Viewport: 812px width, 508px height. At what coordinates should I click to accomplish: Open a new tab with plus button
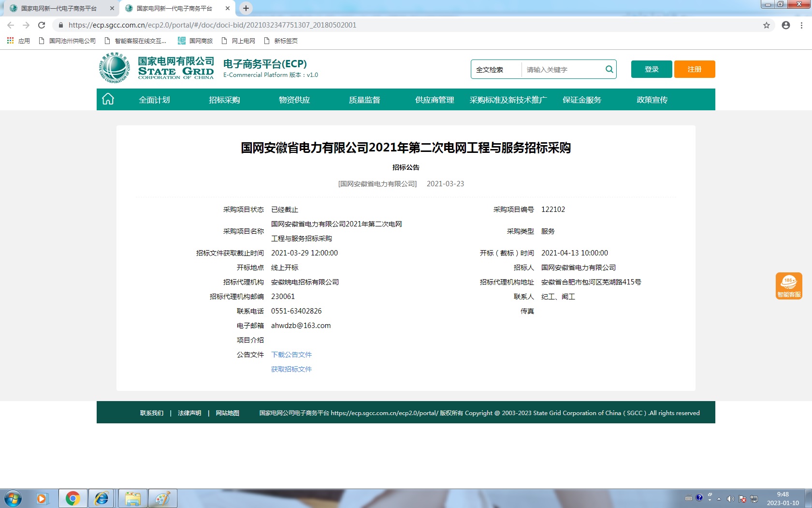click(246, 8)
